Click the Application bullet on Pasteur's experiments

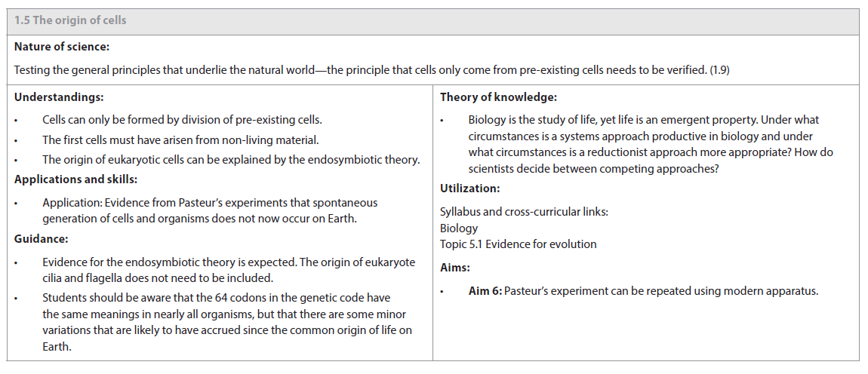210,210
